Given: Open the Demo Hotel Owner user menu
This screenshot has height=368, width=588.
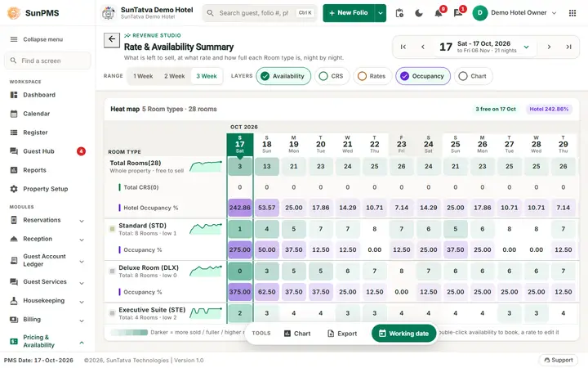Looking at the screenshot, I should (x=514, y=13).
